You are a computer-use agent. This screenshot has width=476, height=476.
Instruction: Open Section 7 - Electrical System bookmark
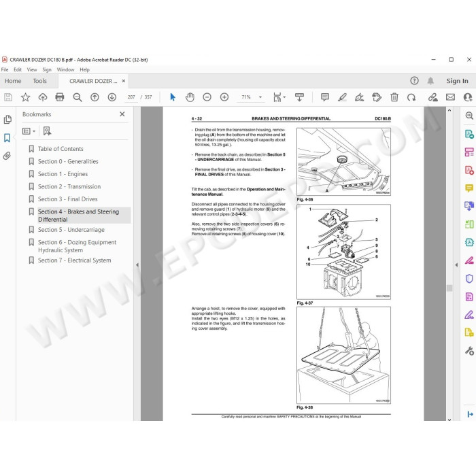coord(74,260)
